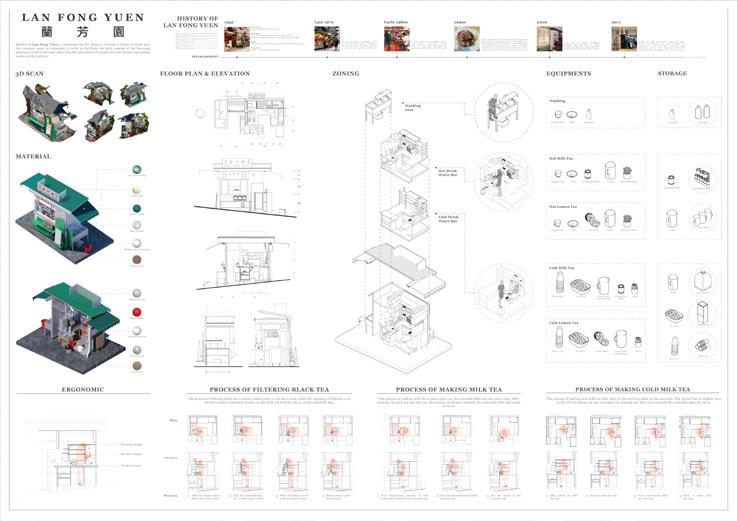Viewport: 737px width, 521px height.
Task: Click the timeline dot beneath the food dish photo
Action: coord(467,57)
